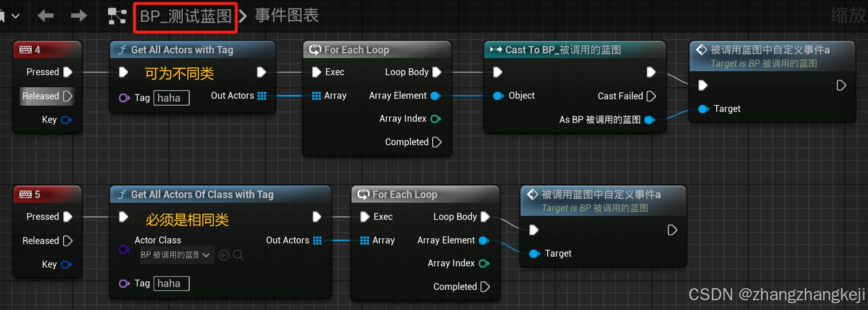Click the Array Element pin of the top For Each Loop
The image size is (868, 310).
436,95
